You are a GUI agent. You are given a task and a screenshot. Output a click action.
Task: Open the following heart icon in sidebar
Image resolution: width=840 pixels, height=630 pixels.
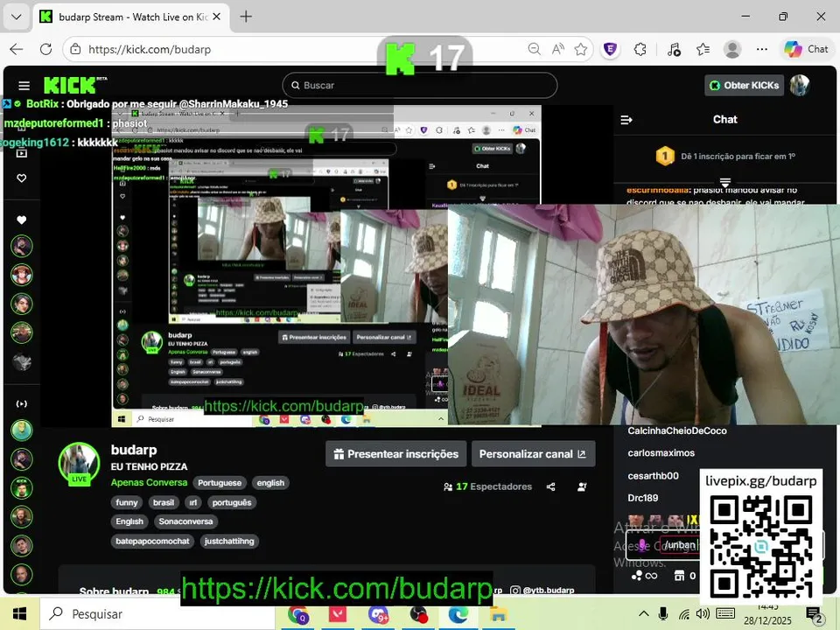click(x=21, y=220)
